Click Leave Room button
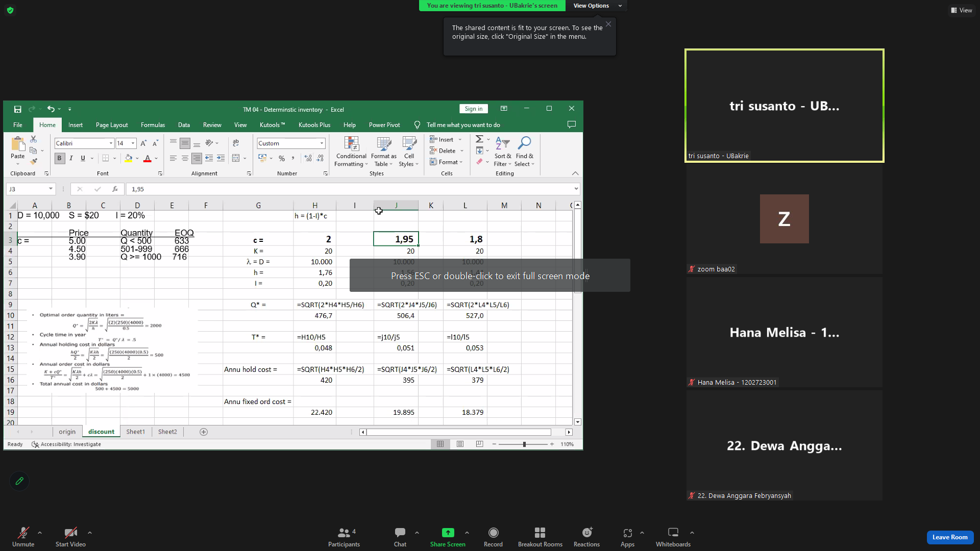This screenshot has height=551, width=980. [x=950, y=537]
